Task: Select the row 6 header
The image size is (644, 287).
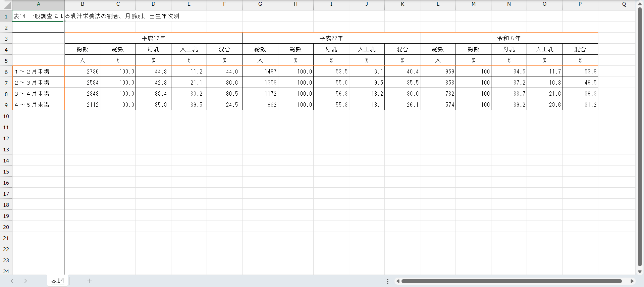Action: pos(6,72)
